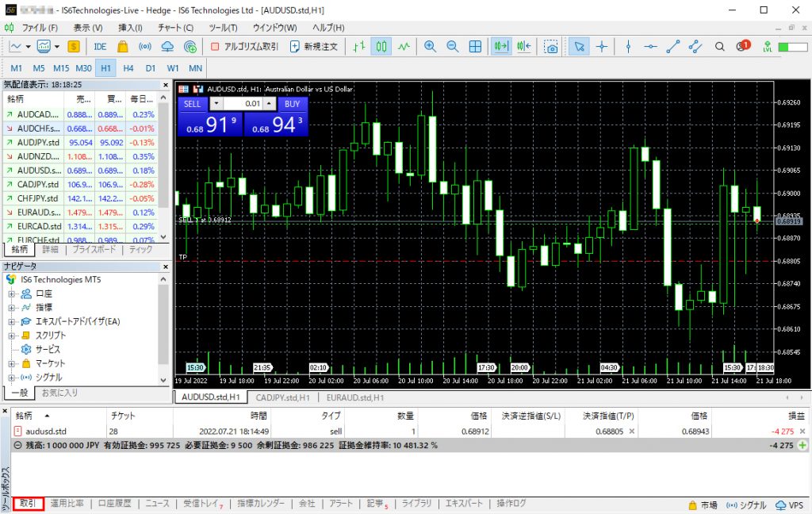Click the blue SELL button
Screen dimensions: 812x514
[x=192, y=104]
